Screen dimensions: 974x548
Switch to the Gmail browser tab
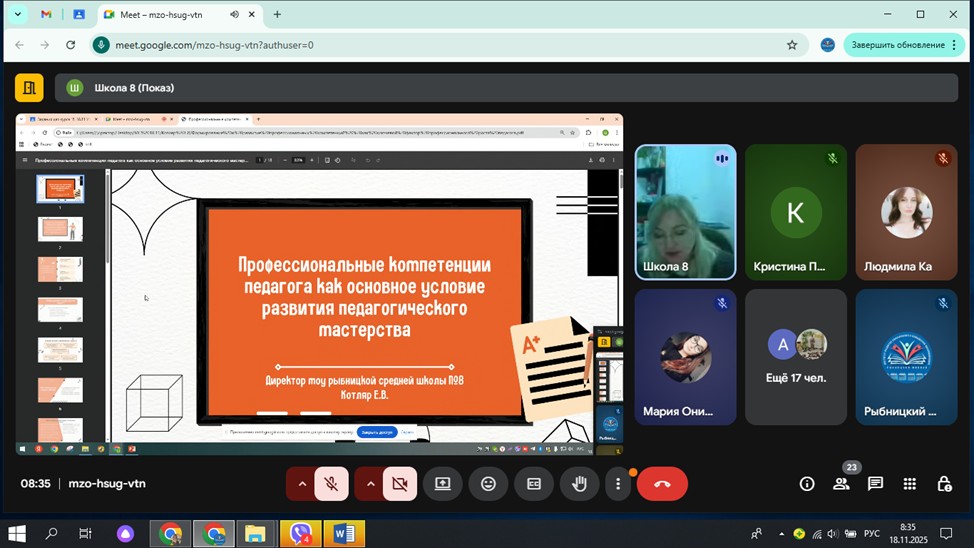click(x=46, y=15)
